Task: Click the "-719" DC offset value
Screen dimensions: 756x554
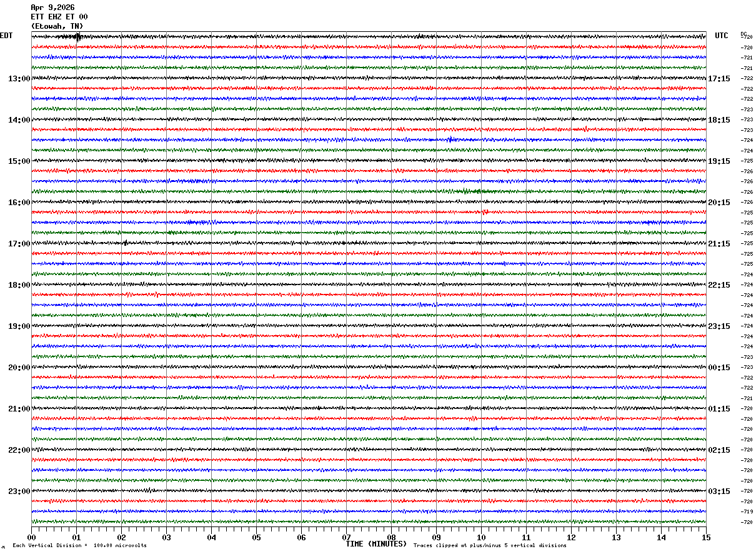Action: (x=746, y=511)
